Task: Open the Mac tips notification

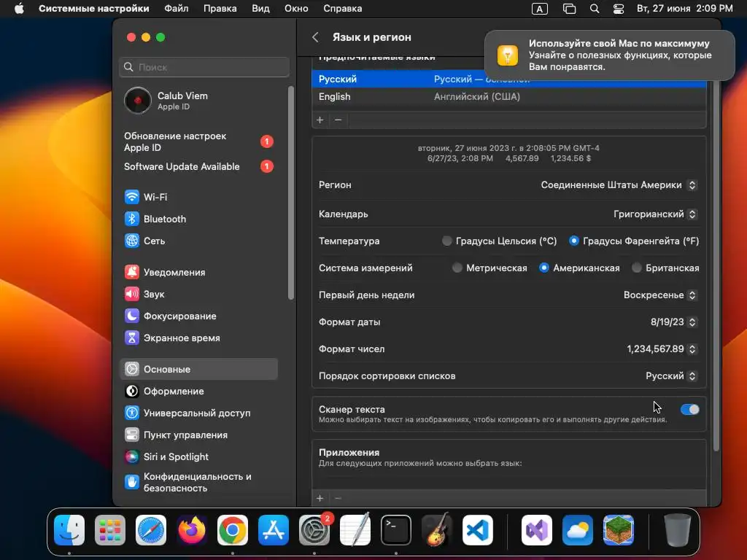Action: (x=609, y=55)
